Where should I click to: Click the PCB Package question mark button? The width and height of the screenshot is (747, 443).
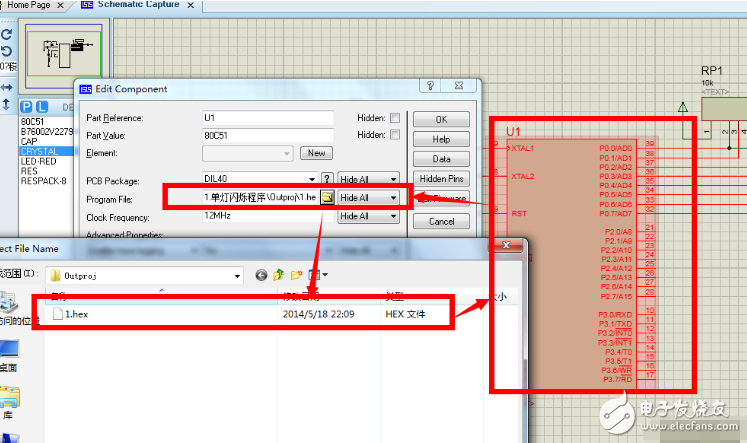[326, 180]
